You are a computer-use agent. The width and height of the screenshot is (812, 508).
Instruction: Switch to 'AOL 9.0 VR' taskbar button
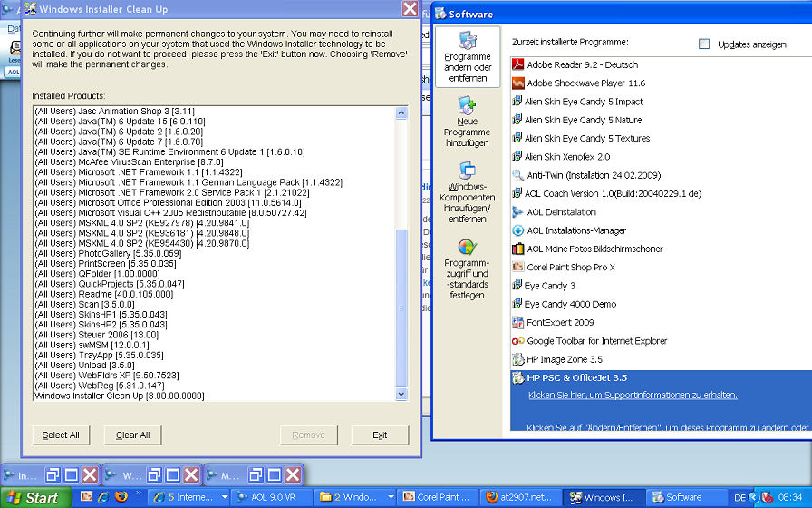coord(271,497)
